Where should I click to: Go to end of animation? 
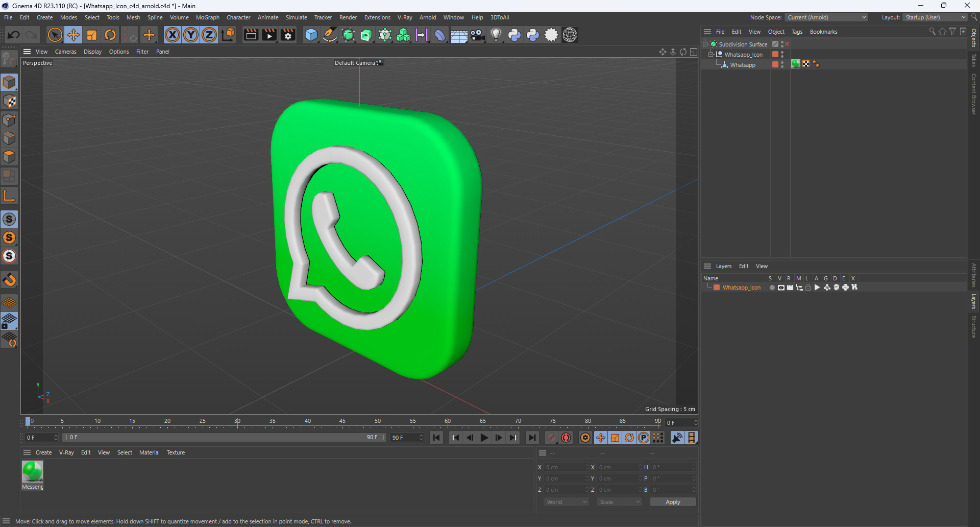pos(532,438)
